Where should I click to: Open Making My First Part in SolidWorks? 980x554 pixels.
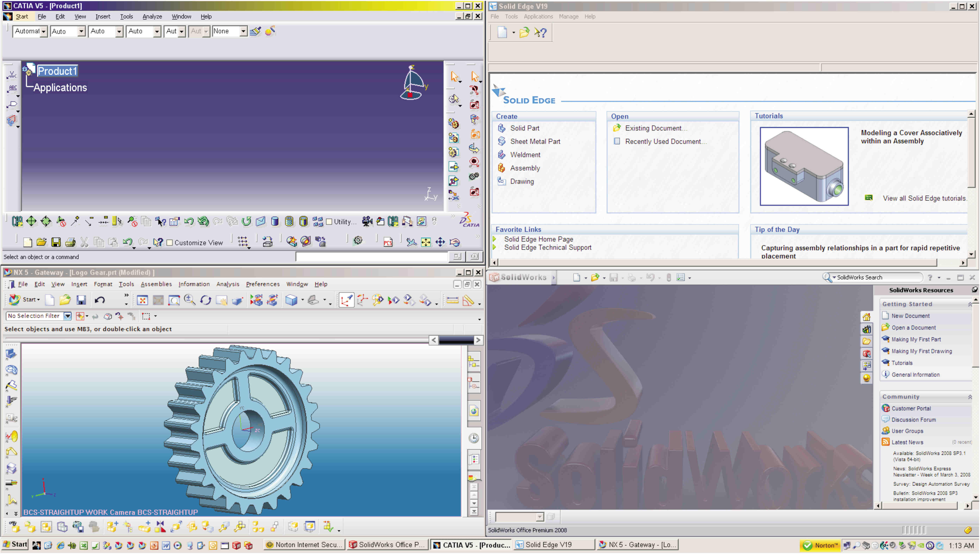tap(916, 339)
